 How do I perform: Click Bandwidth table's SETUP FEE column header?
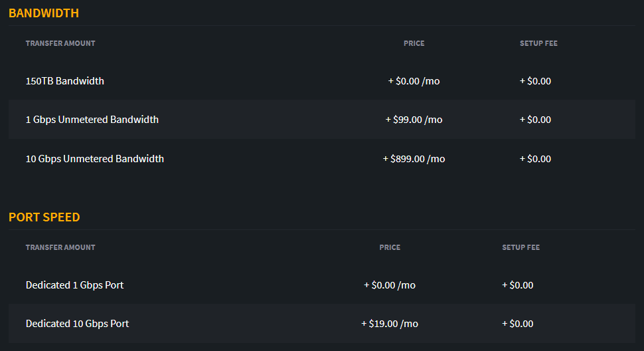coord(538,43)
